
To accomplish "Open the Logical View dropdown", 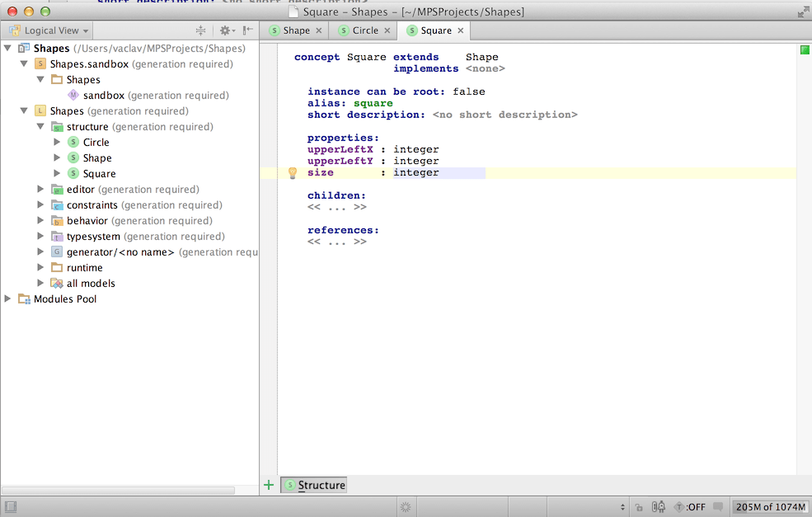I will pyautogui.click(x=50, y=31).
